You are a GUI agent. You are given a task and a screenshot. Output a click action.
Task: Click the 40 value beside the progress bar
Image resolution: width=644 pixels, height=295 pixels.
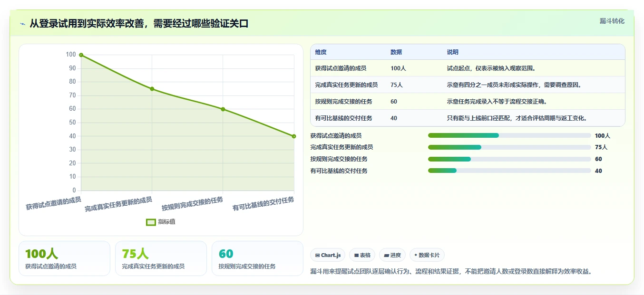point(598,171)
